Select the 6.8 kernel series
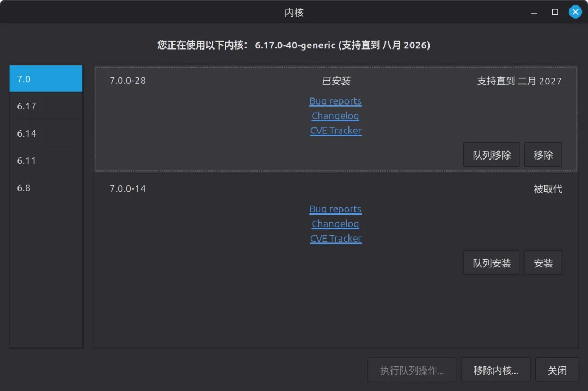588x391 pixels. tap(46, 188)
